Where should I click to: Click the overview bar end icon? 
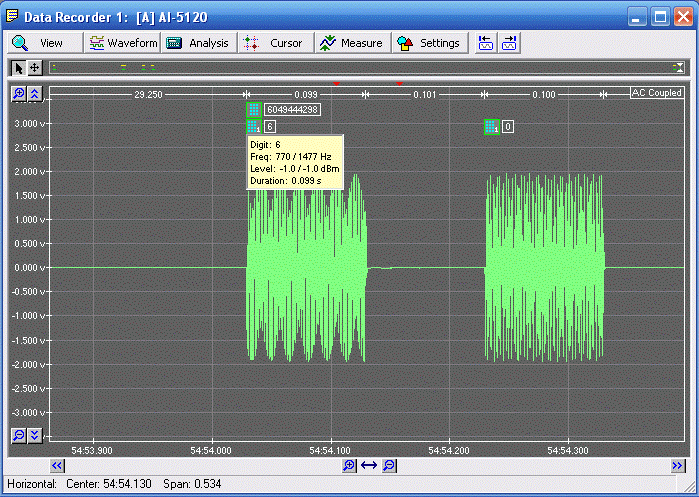pyautogui.click(x=678, y=68)
